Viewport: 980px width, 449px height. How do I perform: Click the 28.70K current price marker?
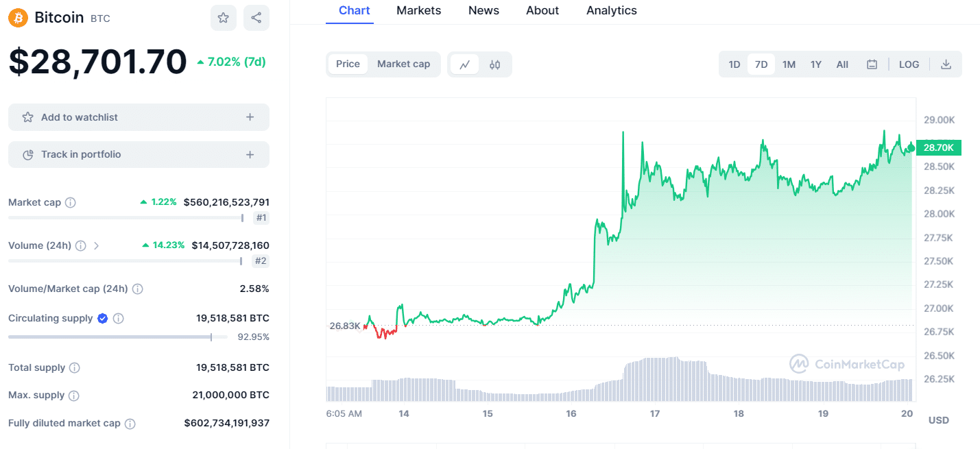coord(939,147)
